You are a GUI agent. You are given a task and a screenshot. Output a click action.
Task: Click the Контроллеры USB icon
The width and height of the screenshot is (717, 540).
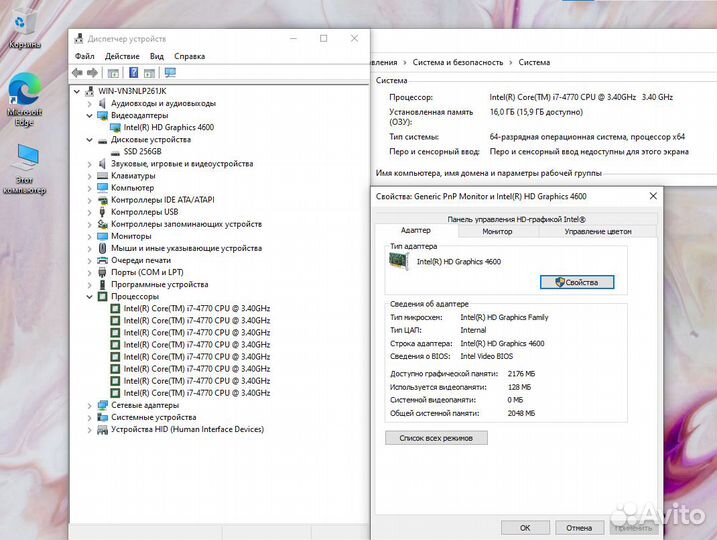tap(102, 212)
